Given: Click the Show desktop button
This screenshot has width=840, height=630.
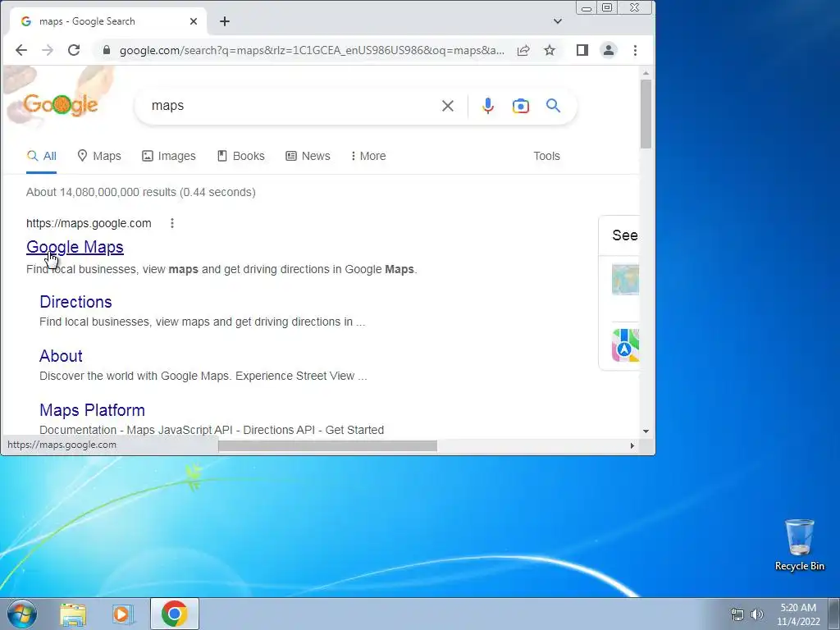Looking at the screenshot, I should [834, 614].
